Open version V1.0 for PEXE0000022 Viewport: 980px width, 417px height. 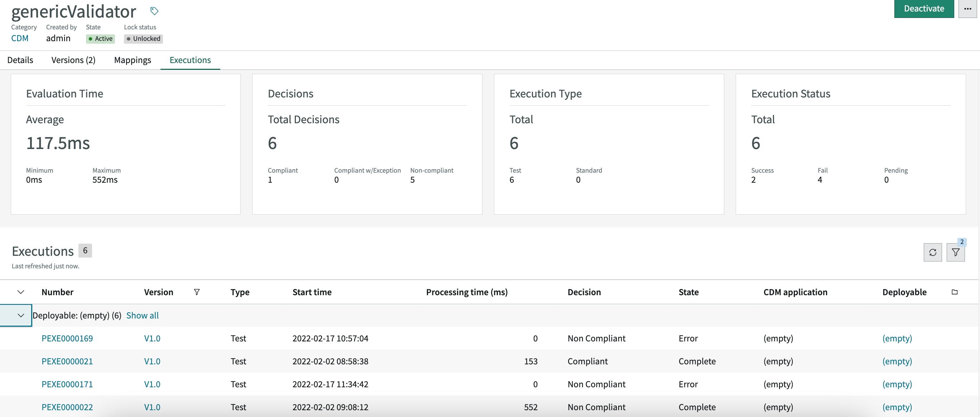point(152,407)
